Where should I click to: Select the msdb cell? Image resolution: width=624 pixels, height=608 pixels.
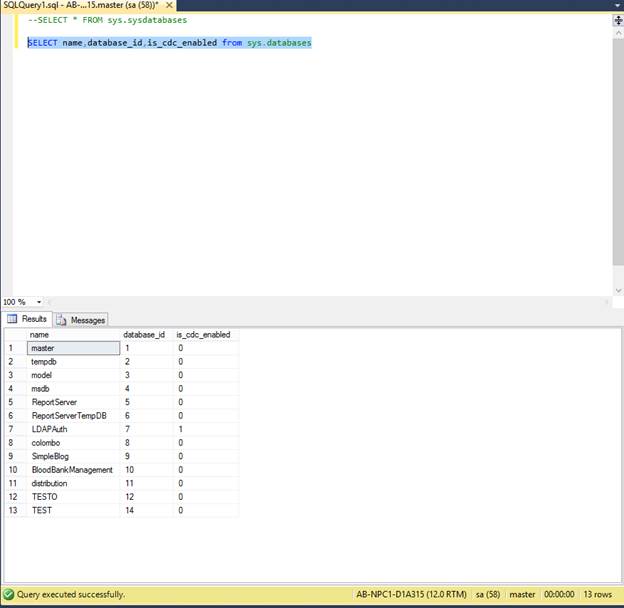(73, 389)
